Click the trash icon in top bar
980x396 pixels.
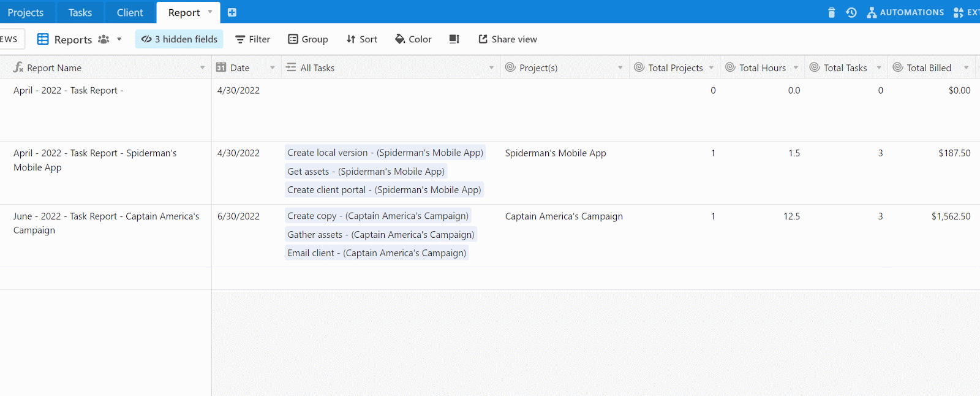(x=831, y=12)
